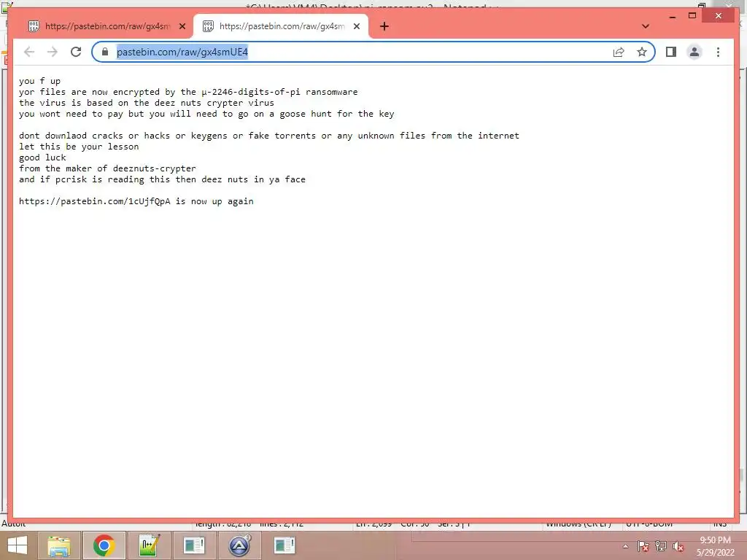
Task: Open File Explorer from the taskbar
Action: tap(59, 545)
